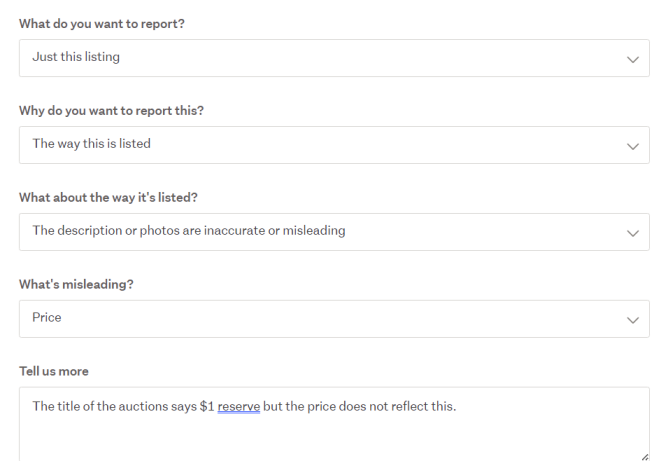Place cursor after "reflect this." in the text area
Image resolution: width=654 pixels, height=461 pixels.
[457, 406]
